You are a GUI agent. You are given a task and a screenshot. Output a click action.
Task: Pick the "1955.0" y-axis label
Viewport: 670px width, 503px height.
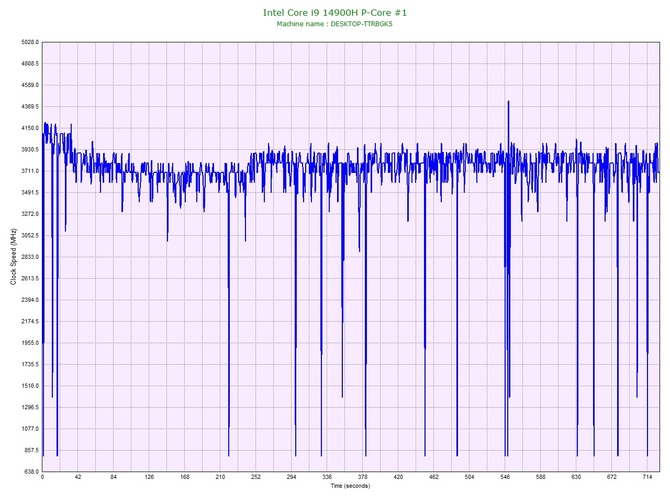30,343
